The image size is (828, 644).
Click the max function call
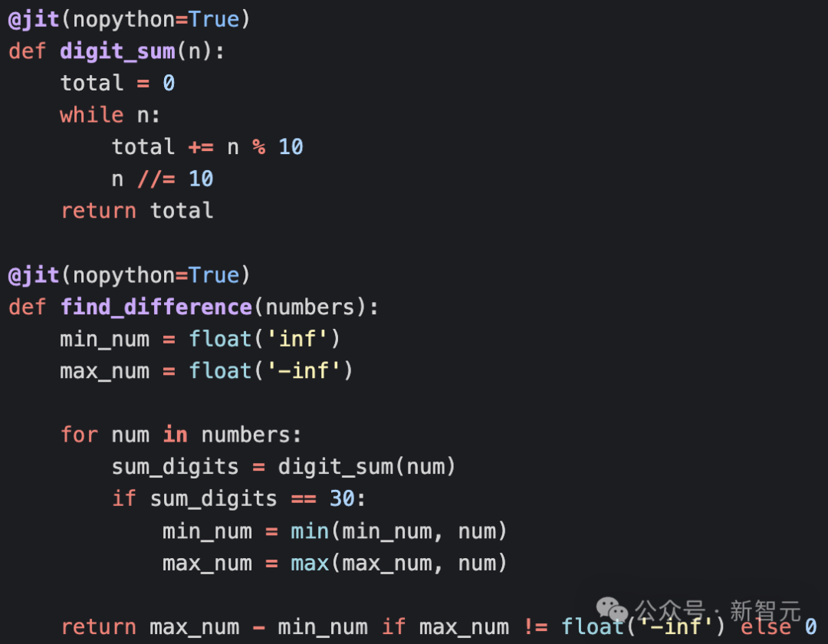310,563
